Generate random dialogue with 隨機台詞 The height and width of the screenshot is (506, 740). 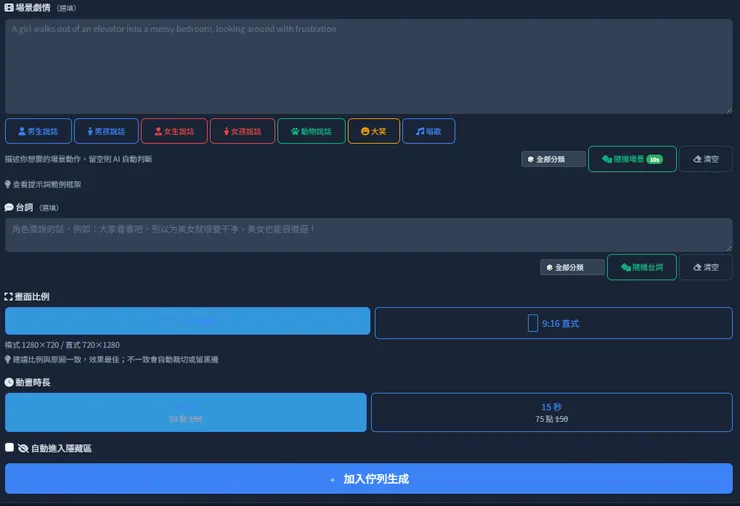tap(642, 267)
